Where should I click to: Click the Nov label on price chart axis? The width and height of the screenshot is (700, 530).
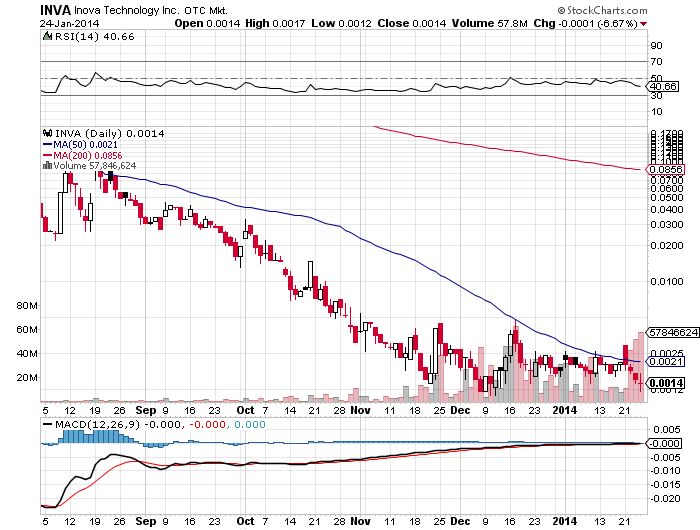[360, 410]
